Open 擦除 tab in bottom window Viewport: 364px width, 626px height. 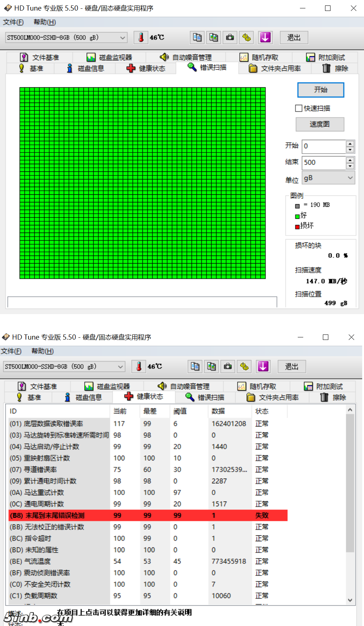333,397
